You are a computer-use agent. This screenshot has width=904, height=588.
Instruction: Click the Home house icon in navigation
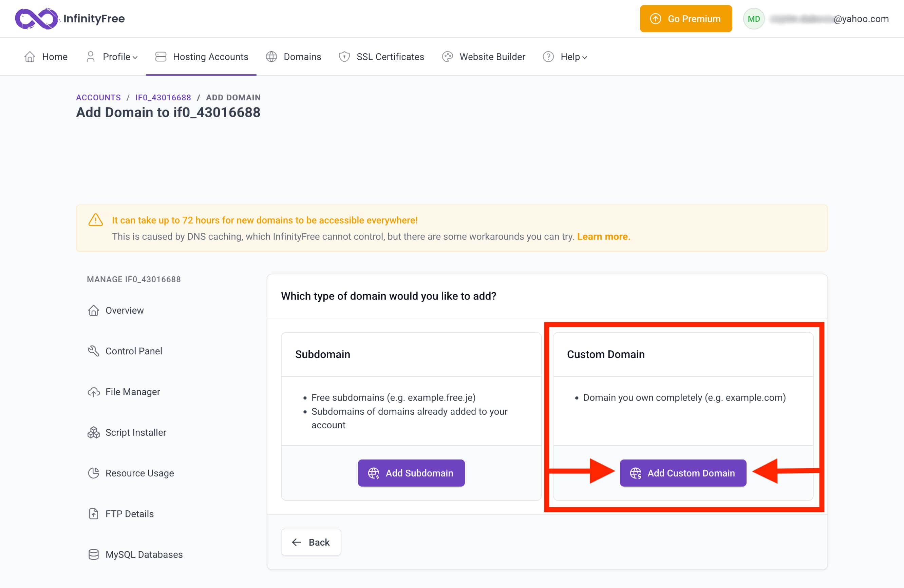click(30, 57)
